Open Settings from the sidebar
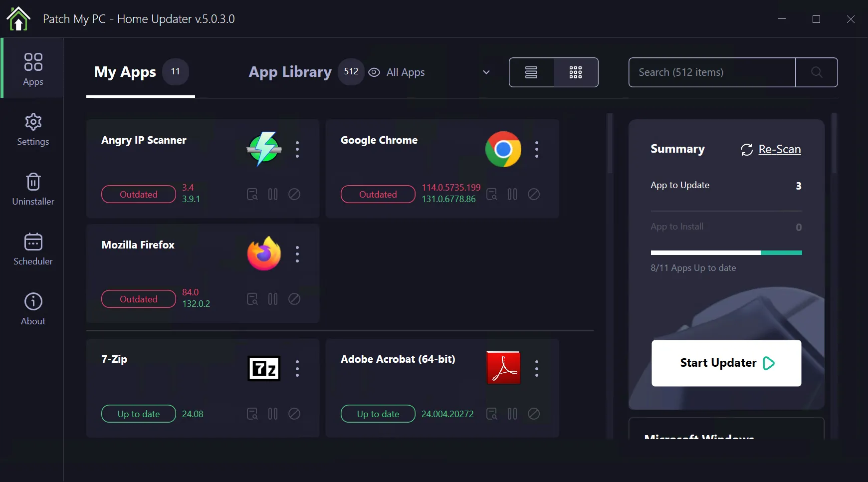868x482 pixels. [33, 129]
